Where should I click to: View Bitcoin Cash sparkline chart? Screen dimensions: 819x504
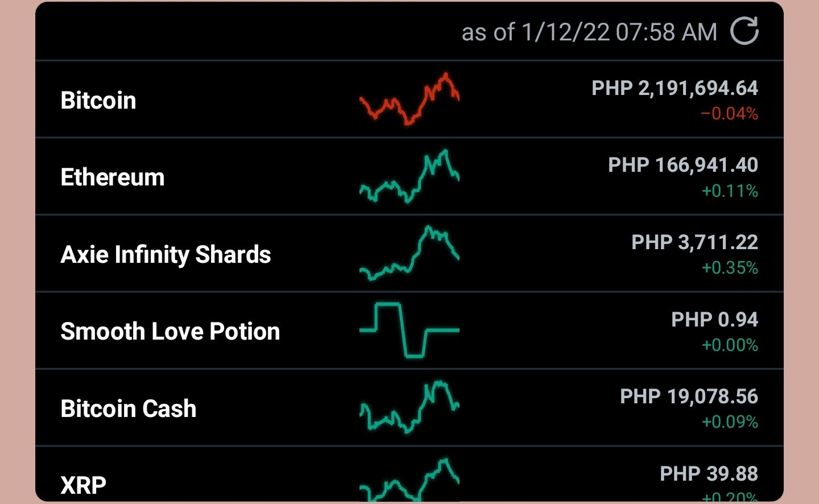409,407
